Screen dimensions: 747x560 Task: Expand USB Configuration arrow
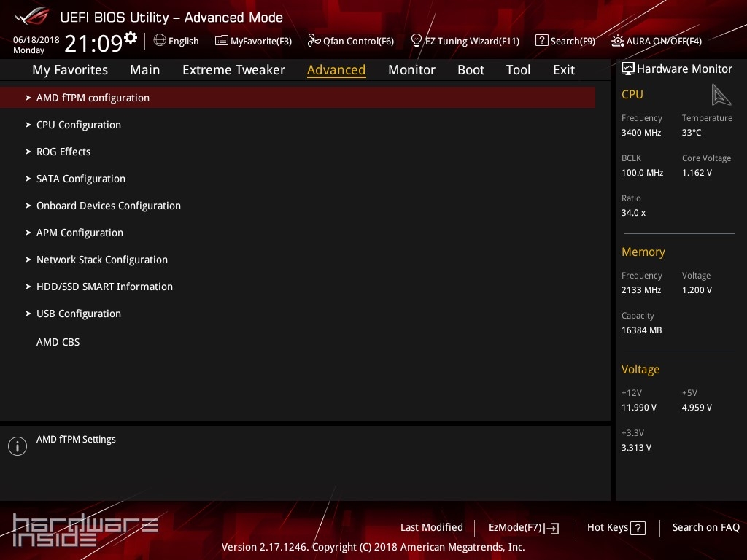coord(28,314)
